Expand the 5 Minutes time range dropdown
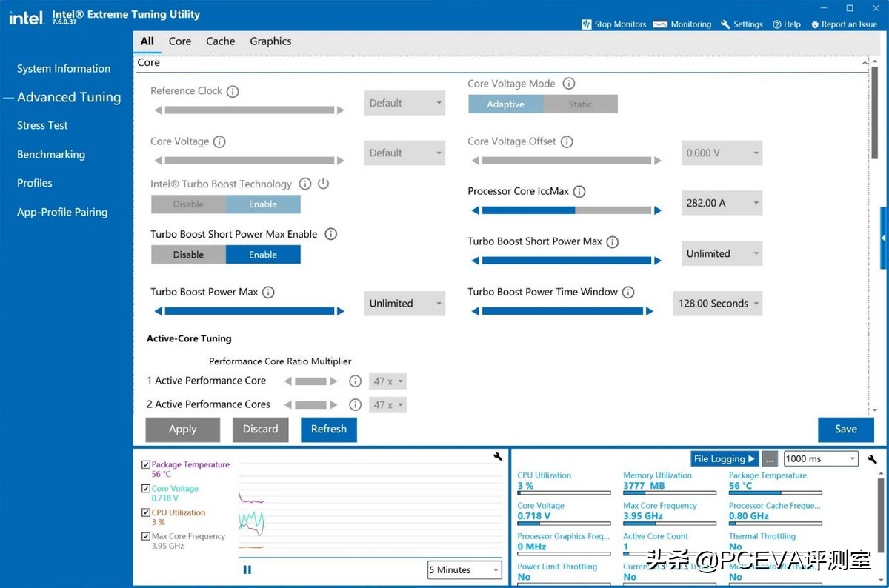The width and height of the screenshot is (889, 588). click(465, 569)
